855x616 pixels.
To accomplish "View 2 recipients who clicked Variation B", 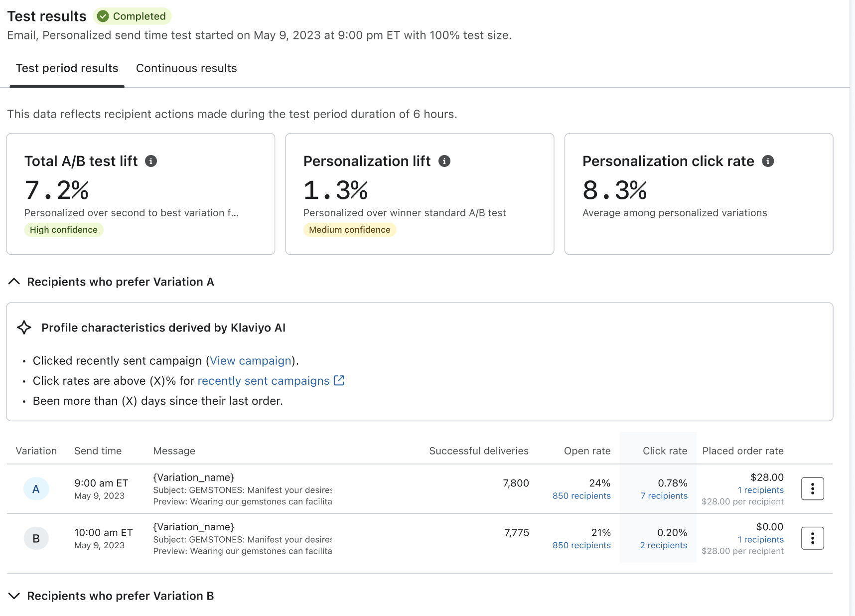I will pos(663,545).
